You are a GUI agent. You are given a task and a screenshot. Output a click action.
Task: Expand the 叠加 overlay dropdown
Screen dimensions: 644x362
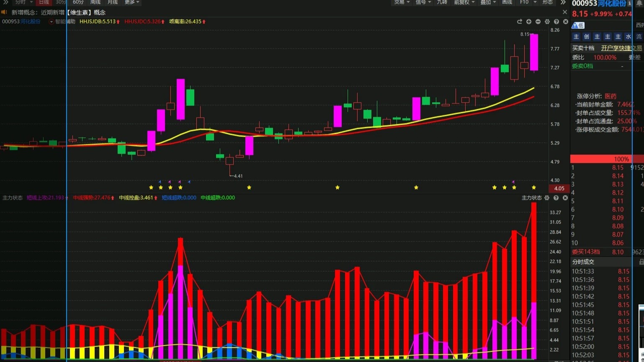point(488,3)
